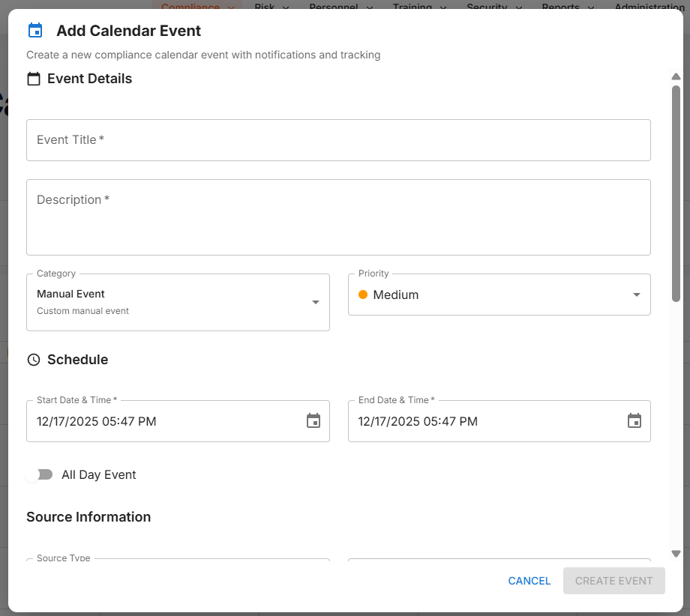Cancel the new calendar event
Screen dimensions: 690x616
(529, 581)
